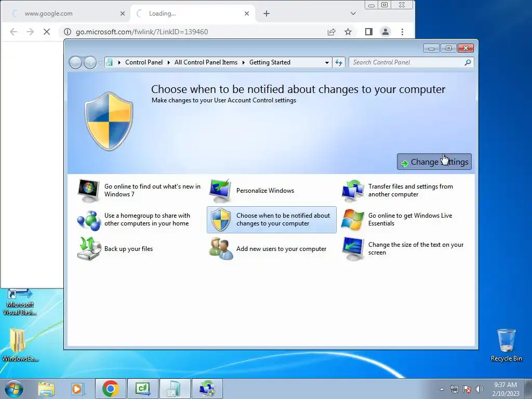The height and width of the screenshot is (399, 532).
Task: Click the homegroup spheres icon
Action: (x=88, y=220)
